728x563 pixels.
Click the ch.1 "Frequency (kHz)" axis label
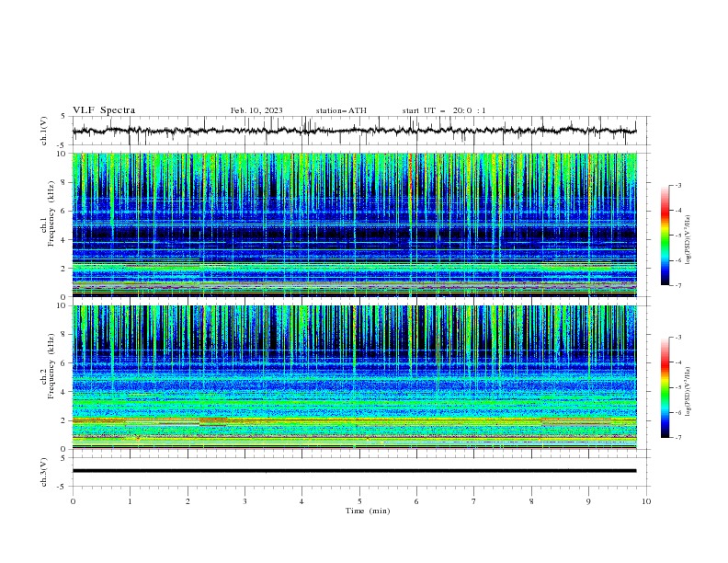[51, 213]
